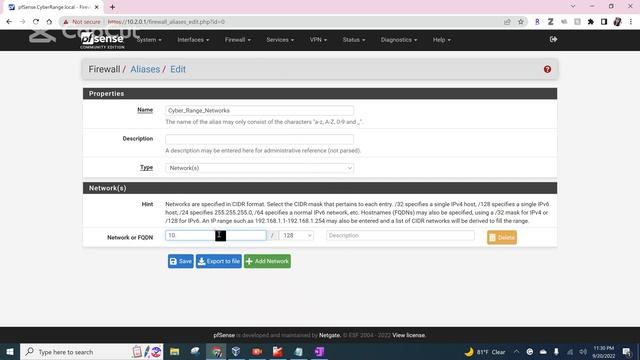Open purple OneNote icon in taskbar

click(x=319, y=352)
